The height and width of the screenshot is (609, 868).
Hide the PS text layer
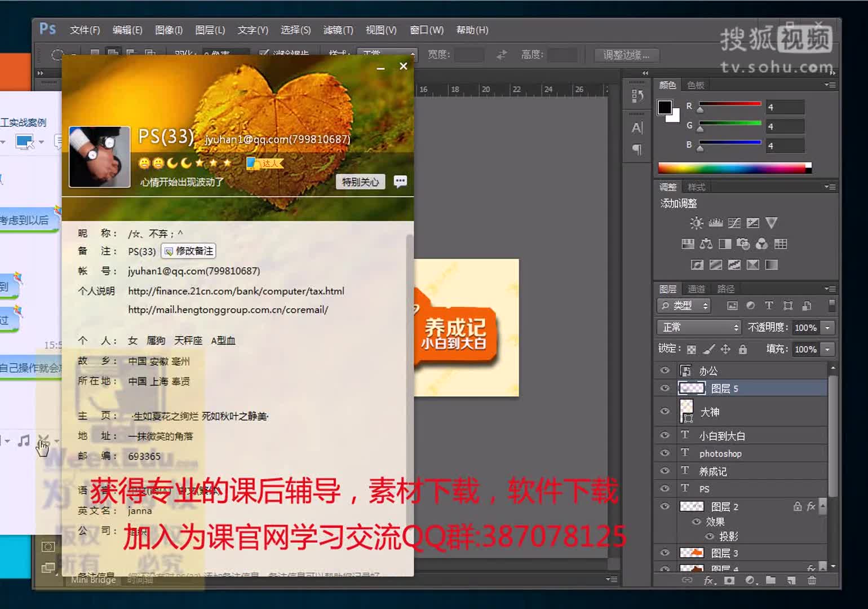[x=665, y=489]
